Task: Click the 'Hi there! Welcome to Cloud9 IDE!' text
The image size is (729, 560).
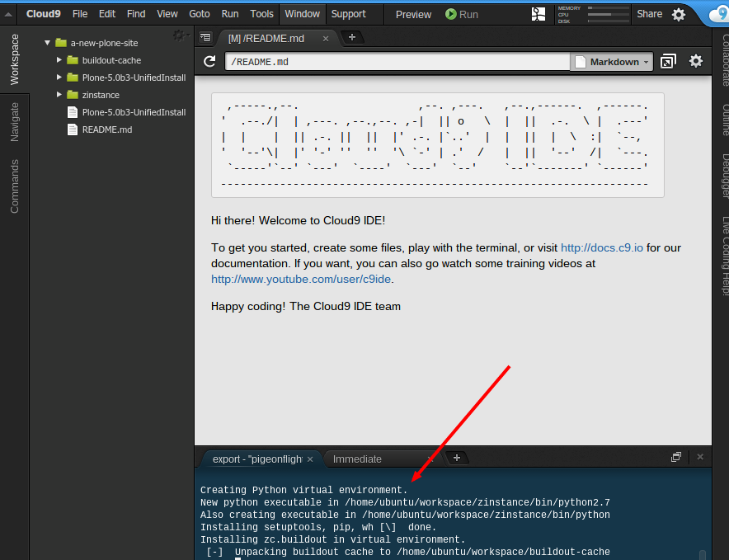Action: point(298,220)
